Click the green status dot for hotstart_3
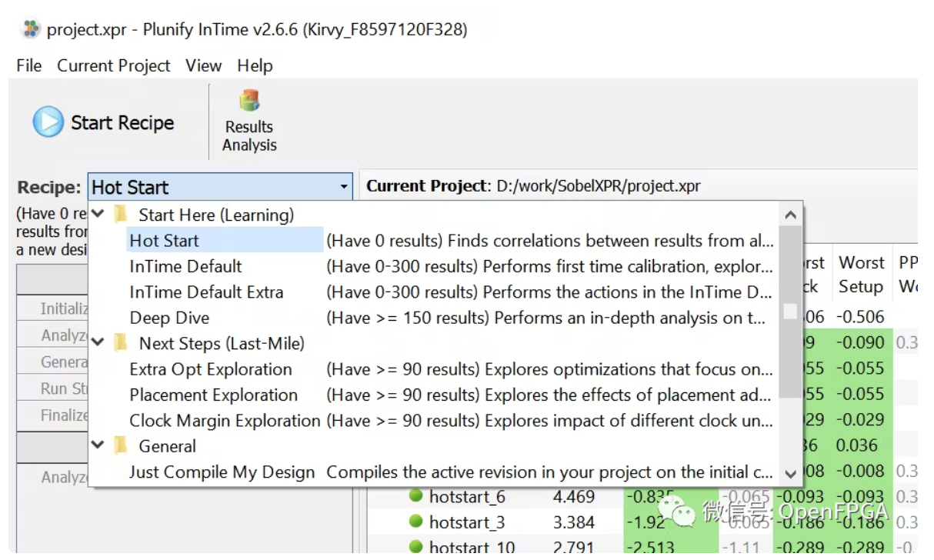934x560 pixels. (x=416, y=522)
